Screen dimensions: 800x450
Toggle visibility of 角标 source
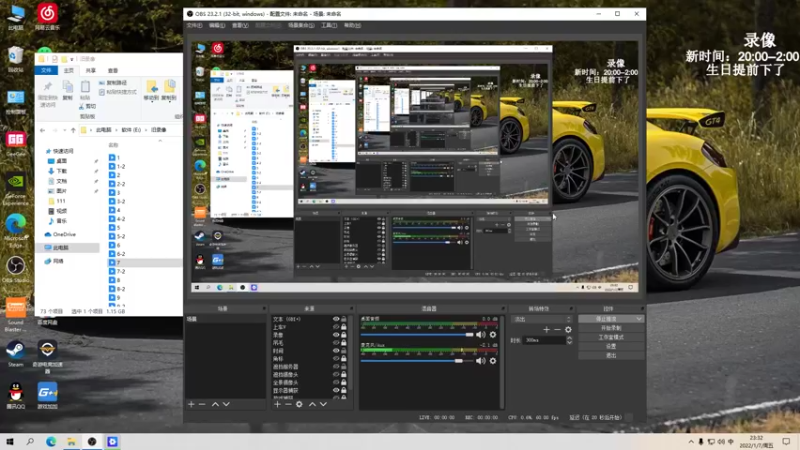point(336,359)
